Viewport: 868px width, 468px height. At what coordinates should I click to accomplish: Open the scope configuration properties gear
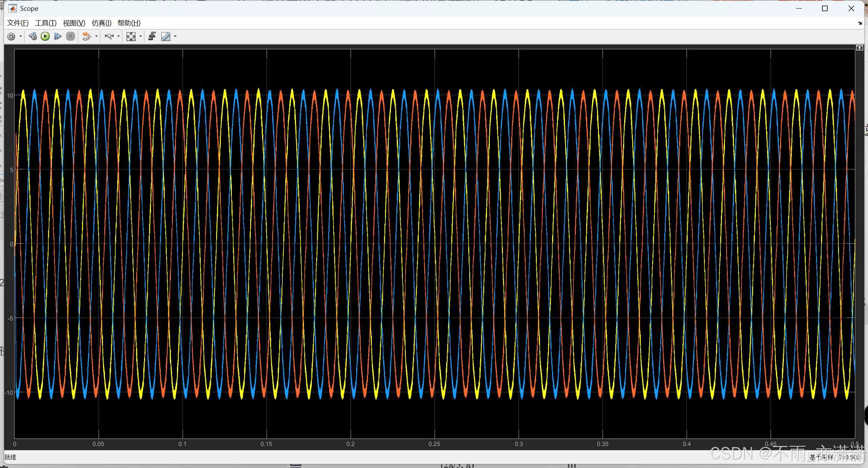click(x=11, y=37)
